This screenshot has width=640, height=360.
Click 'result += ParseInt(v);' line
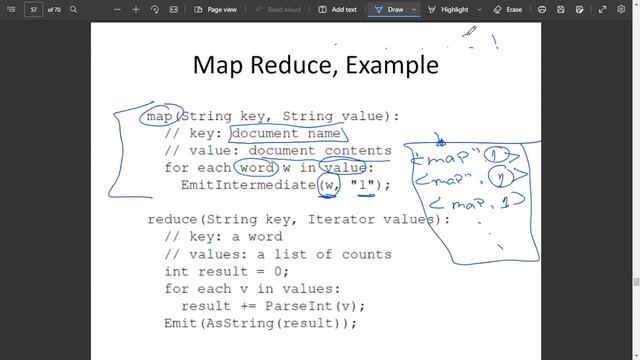[x=273, y=306]
